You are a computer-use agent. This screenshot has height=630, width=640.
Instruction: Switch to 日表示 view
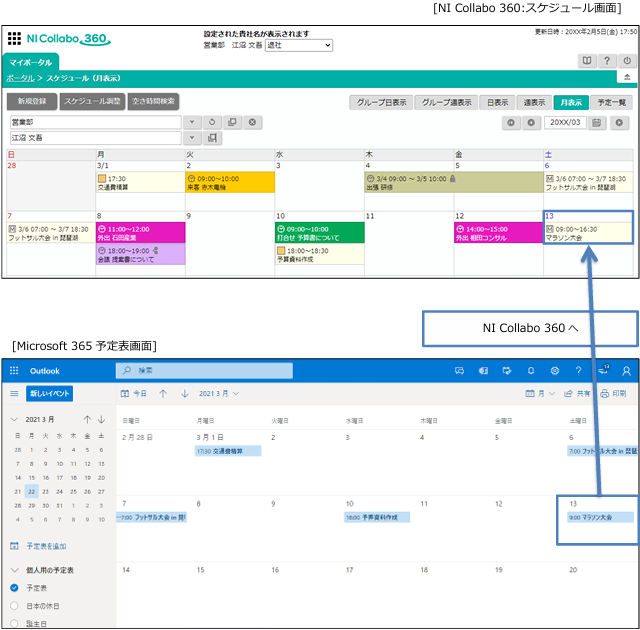click(498, 102)
